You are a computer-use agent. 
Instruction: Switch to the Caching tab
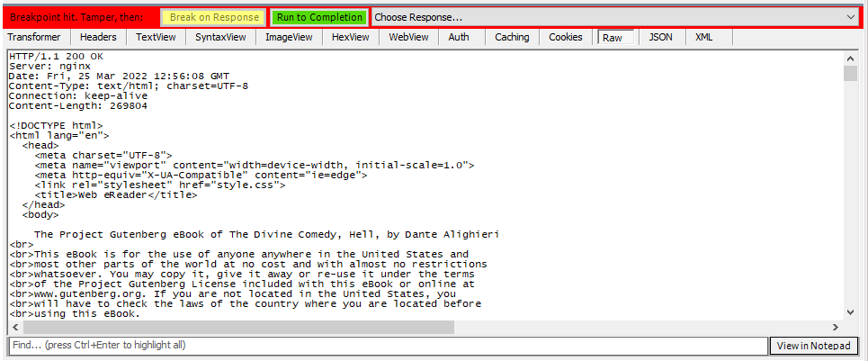click(x=512, y=37)
